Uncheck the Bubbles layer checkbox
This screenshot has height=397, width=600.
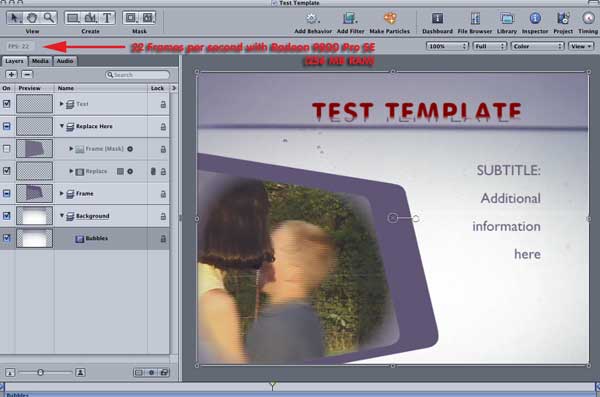tap(7, 238)
